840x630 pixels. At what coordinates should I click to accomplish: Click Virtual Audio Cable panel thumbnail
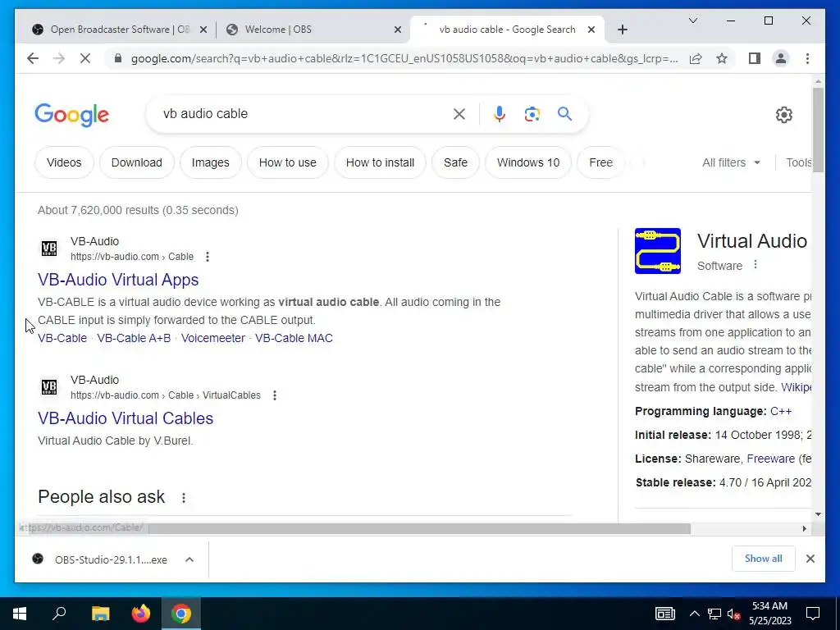coord(657,251)
